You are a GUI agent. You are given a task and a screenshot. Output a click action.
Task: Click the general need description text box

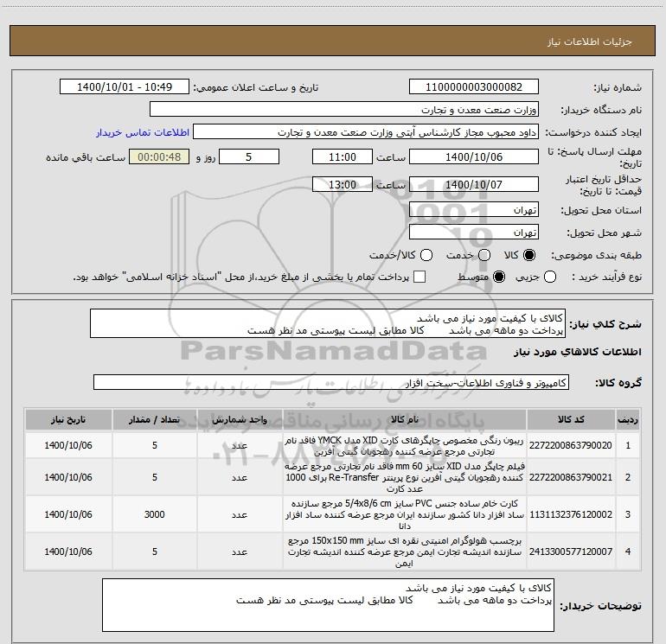coord(328,323)
